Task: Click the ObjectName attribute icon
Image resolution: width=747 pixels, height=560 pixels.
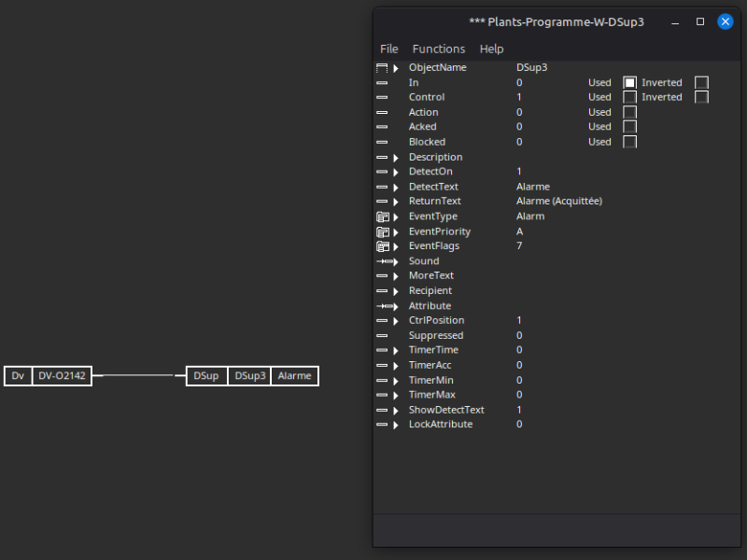Action: click(x=382, y=68)
